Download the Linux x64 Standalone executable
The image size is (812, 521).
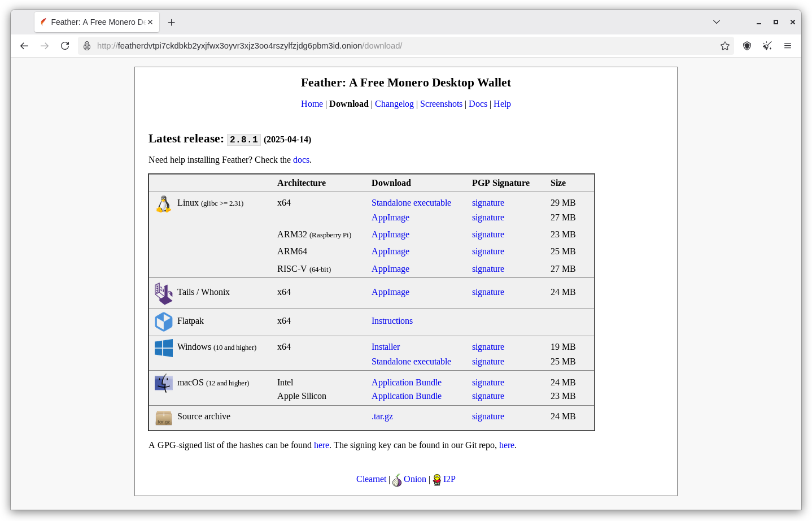(411, 203)
